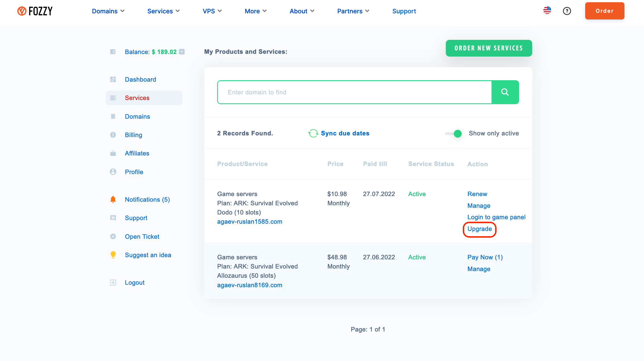Select the 27.06.2022 paid till date
Viewport: 644px width, 361px height.
coord(379,257)
